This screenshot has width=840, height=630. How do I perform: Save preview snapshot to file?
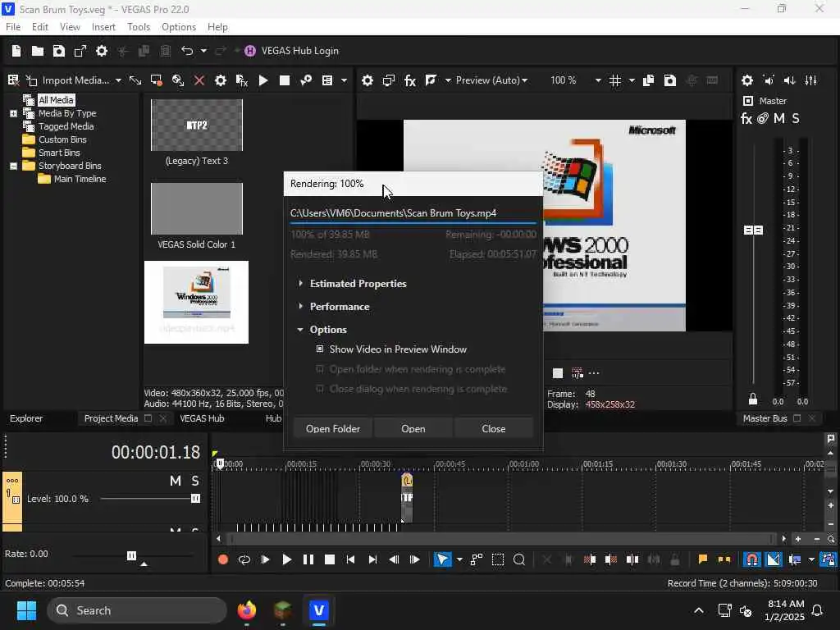pyautogui.click(x=669, y=80)
